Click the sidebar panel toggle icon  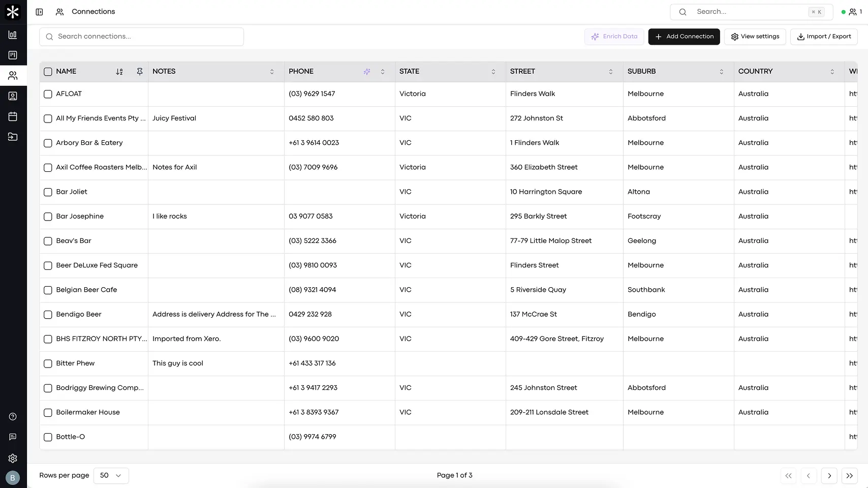coord(39,12)
